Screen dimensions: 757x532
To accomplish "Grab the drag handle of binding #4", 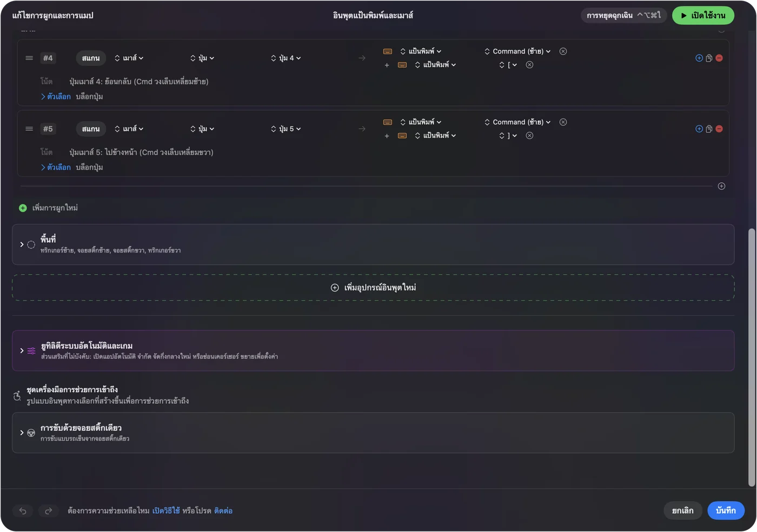I will [29, 58].
